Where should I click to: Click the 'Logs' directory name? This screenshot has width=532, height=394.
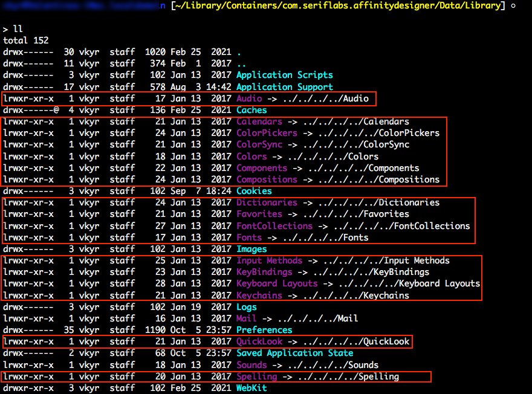point(246,307)
